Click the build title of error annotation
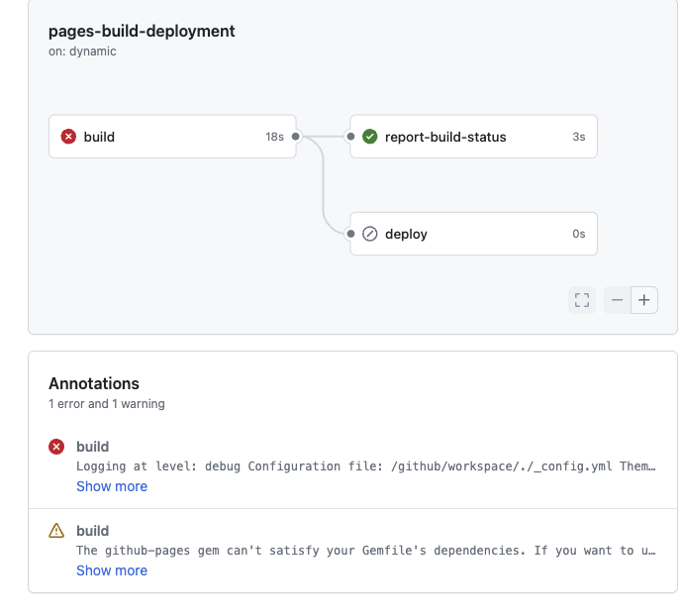Screen dimensions: 681x616 click(x=92, y=447)
